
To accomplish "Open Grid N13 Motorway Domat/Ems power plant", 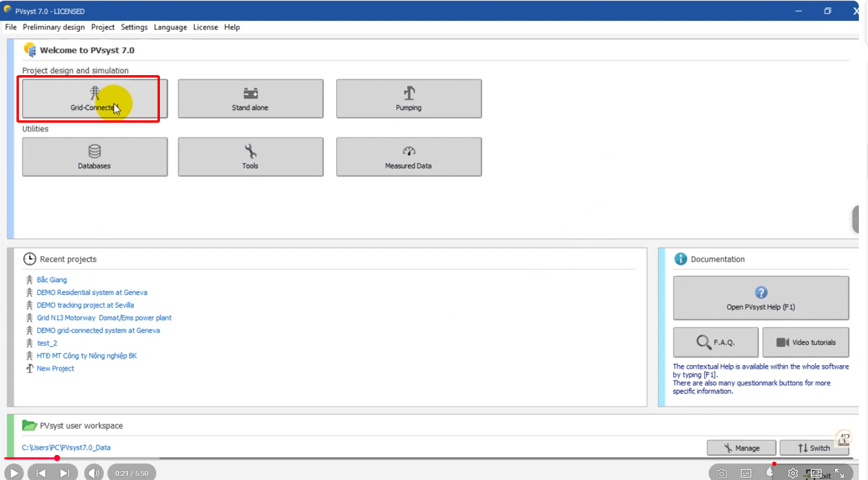I will 104,318.
